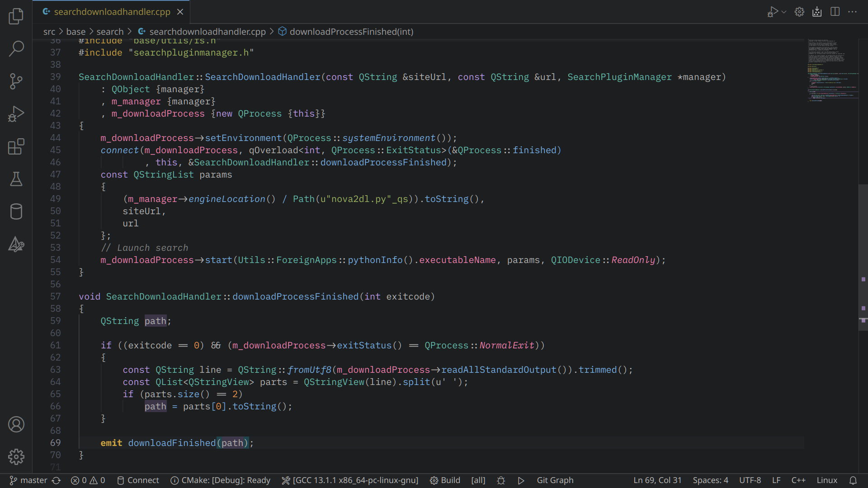Click the Build button in status bar
The image size is (868, 488).
[x=445, y=480]
